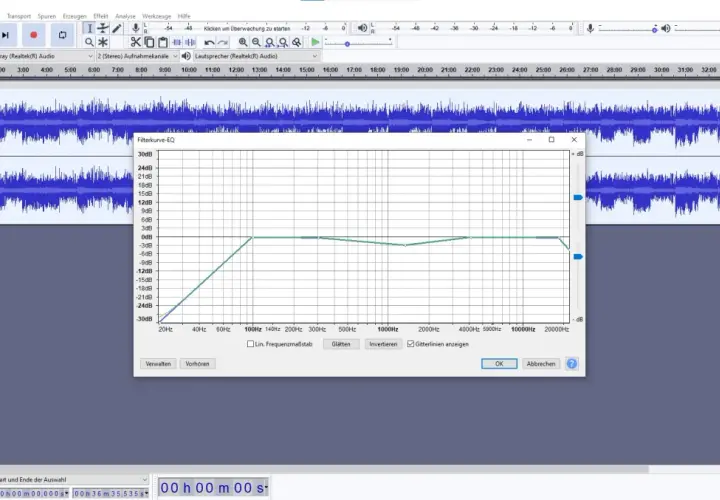Click the 25:00 mark on the timeline ruler
The image size is (720, 500).
(543, 70)
